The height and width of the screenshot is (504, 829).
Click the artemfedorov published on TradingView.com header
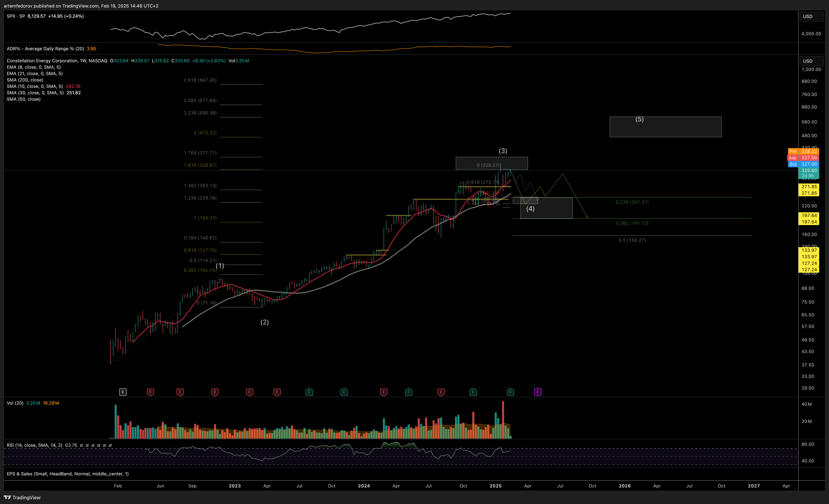pos(81,6)
